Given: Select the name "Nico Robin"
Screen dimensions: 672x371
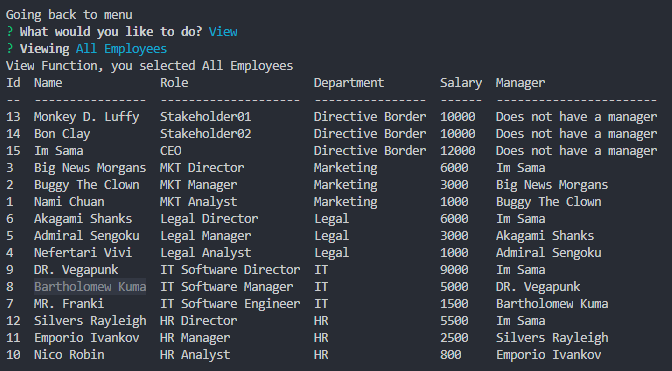Looking at the screenshot, I should (69, 355).
